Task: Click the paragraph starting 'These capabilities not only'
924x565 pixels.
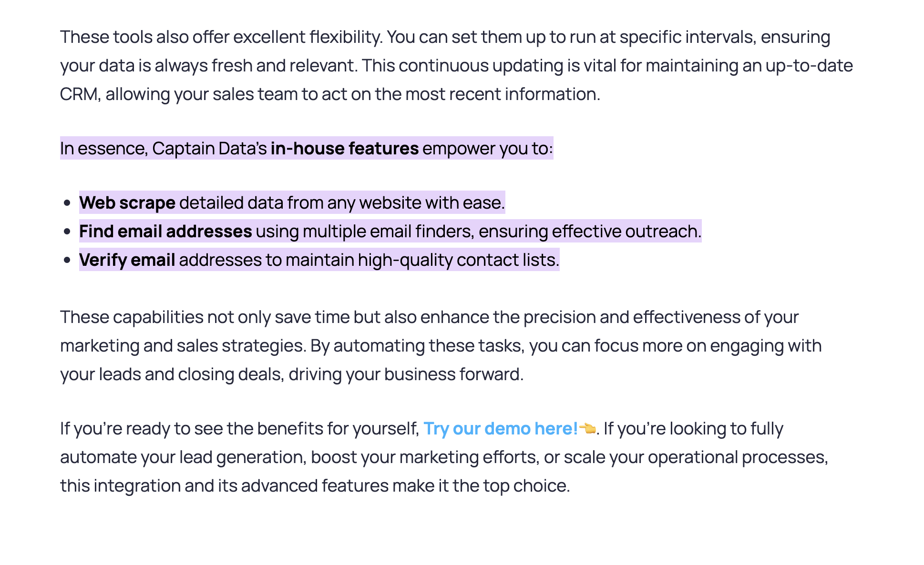Action: (x=441, y=346)
